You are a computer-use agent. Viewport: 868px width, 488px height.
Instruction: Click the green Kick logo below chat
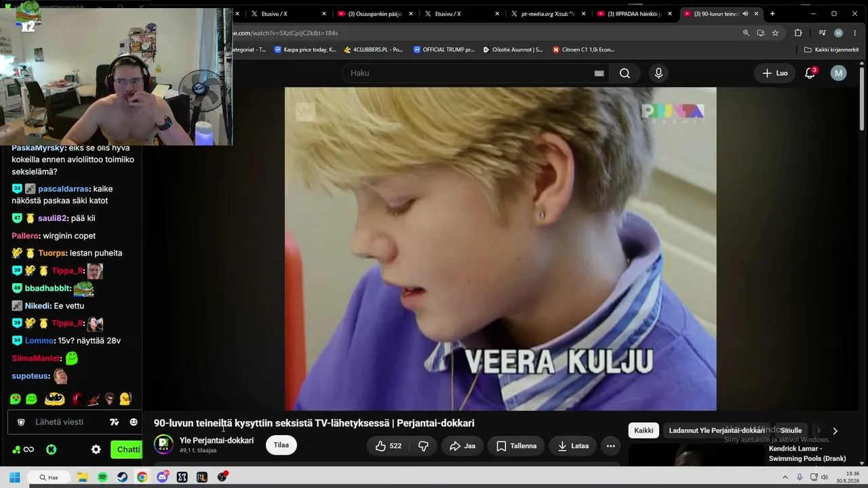51,449
